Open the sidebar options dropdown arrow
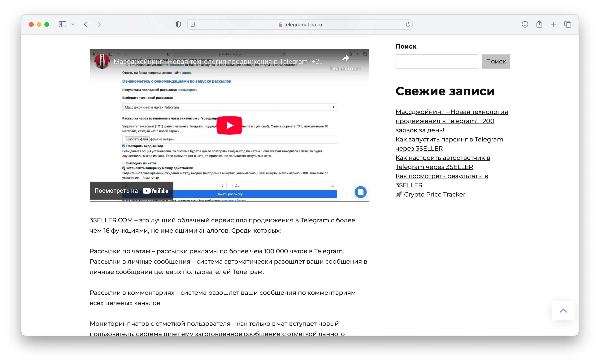 (x=73, y=24)
